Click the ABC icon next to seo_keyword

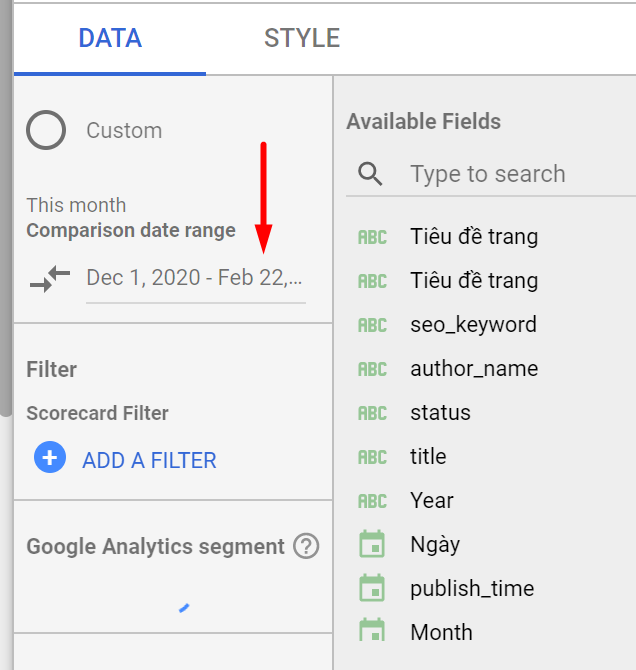point(372,325)
